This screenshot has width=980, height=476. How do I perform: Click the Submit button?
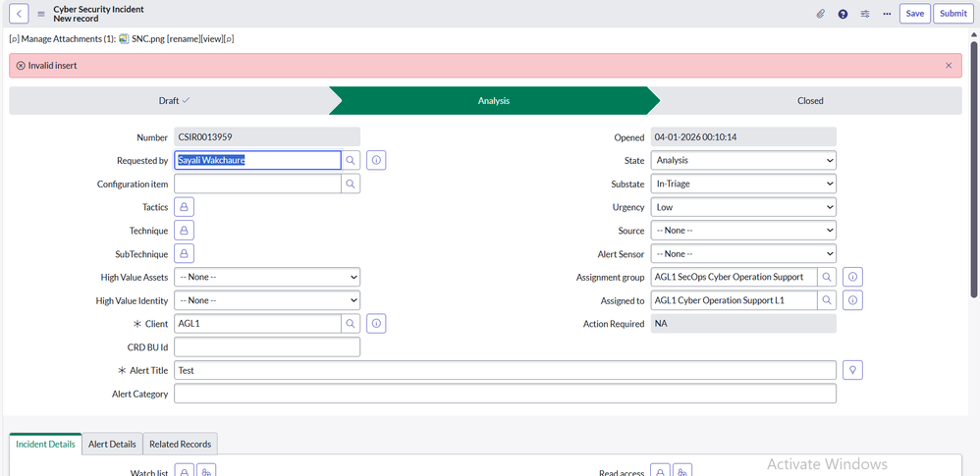(x=953, y=13)
